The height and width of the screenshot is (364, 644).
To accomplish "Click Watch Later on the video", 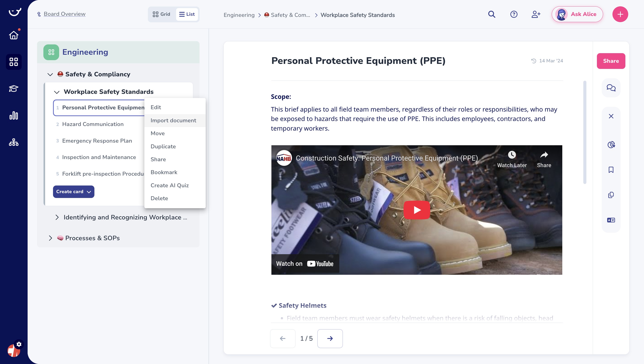I will (512, 159).
